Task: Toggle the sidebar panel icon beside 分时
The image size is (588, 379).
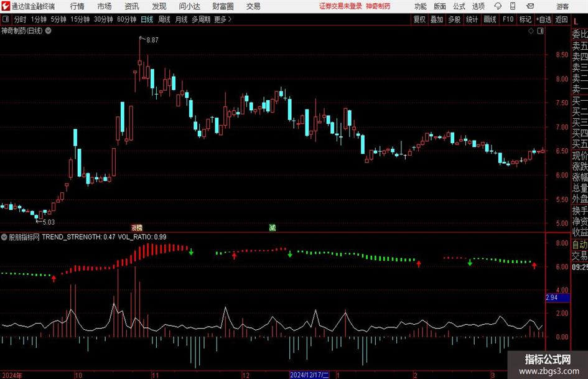Action: point(6,19)
